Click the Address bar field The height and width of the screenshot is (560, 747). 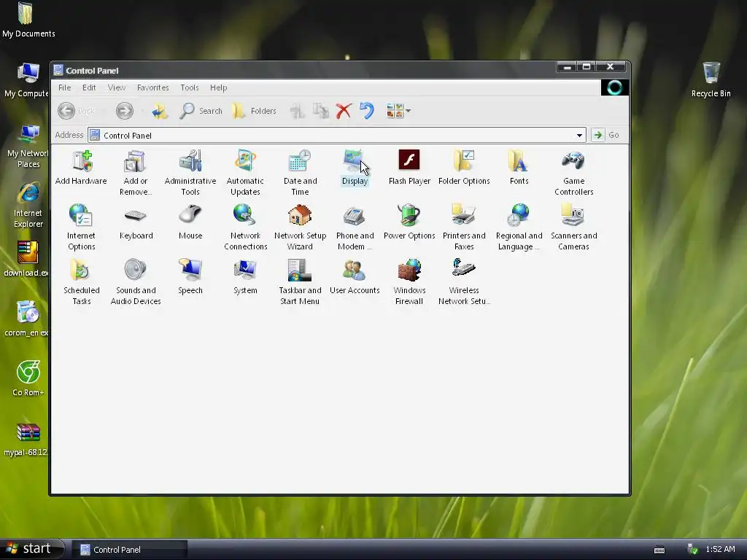point(336,135)
